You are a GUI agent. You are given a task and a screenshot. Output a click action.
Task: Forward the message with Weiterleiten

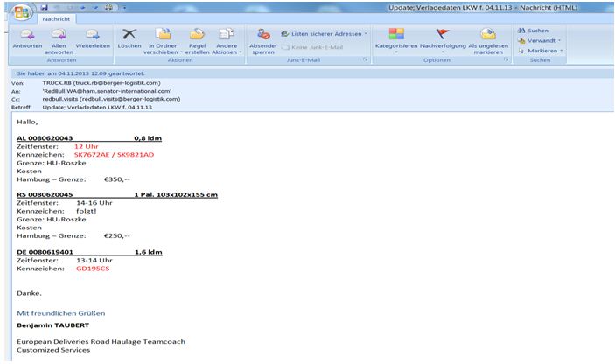point(93,39)
